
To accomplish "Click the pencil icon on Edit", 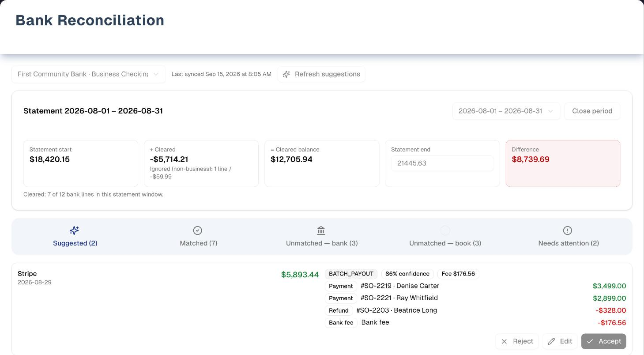I will tap(551, 341).
